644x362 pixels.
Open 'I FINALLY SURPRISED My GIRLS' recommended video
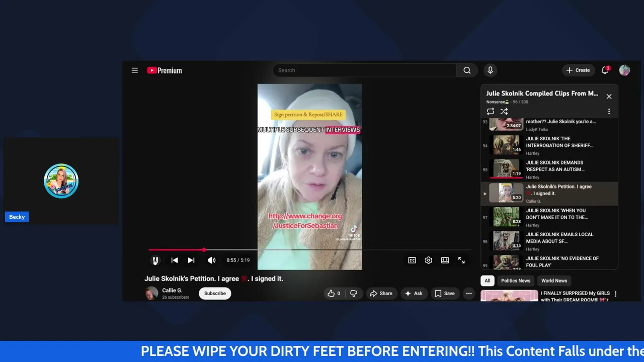(575, 296)
